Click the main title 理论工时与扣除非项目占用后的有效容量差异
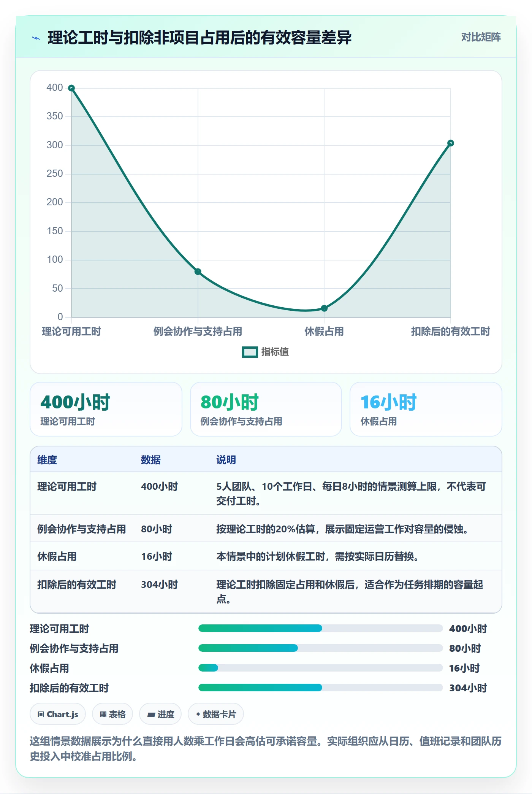 (x=199, y=38)
